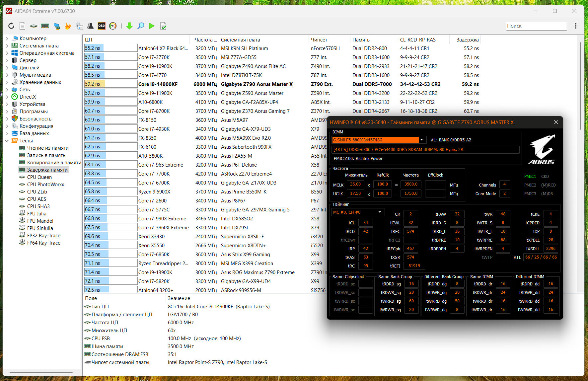This screenshot has height=381, width=588.
Task: Sort by the Задержка column header
Action: pos(465,40)
